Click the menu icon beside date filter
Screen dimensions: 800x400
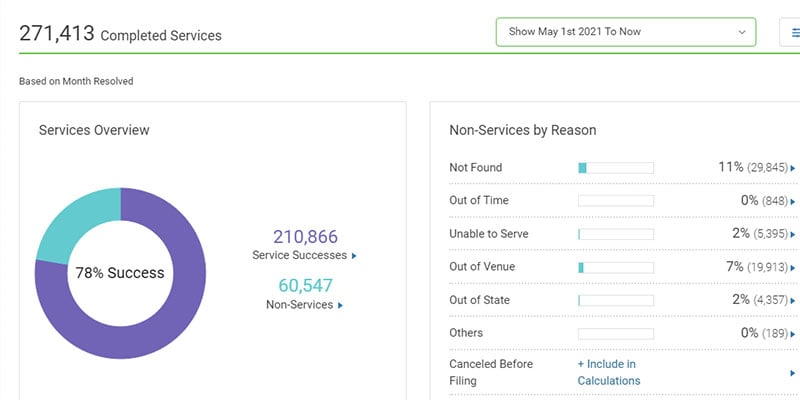point(790,32)
